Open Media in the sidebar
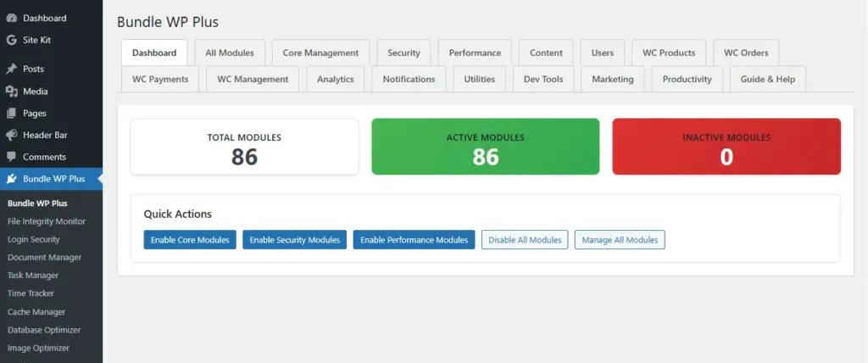Image resolution: width=868 pixels, height=363 pixels. point(52,91)
